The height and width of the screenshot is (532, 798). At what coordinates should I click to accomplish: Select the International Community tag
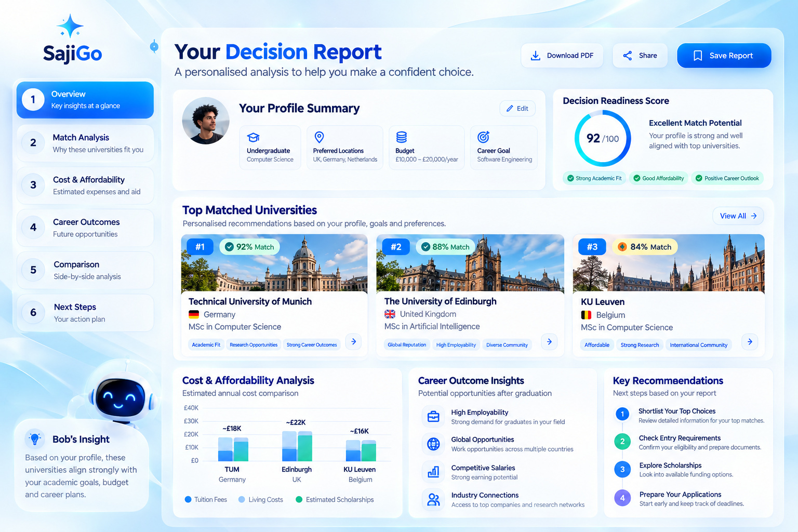698,345
